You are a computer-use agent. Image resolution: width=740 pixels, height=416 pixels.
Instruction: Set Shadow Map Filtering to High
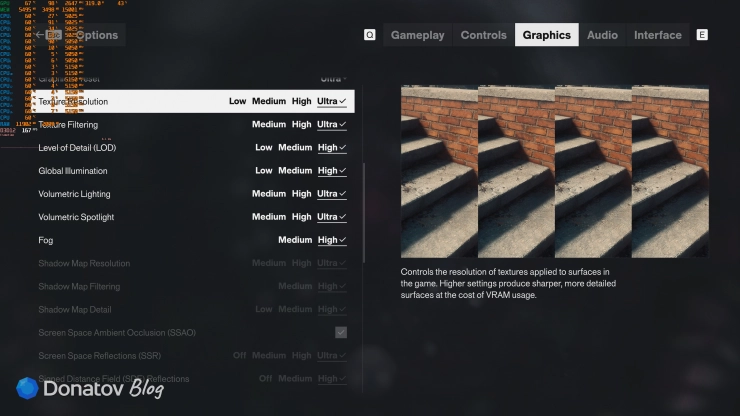click(332, 286)
